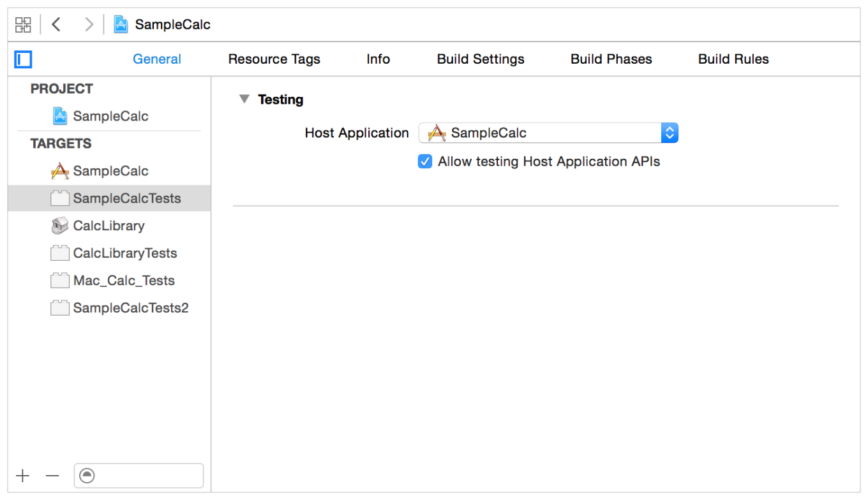Open the Info tab
Screen dimensions: 868x500
378,59
